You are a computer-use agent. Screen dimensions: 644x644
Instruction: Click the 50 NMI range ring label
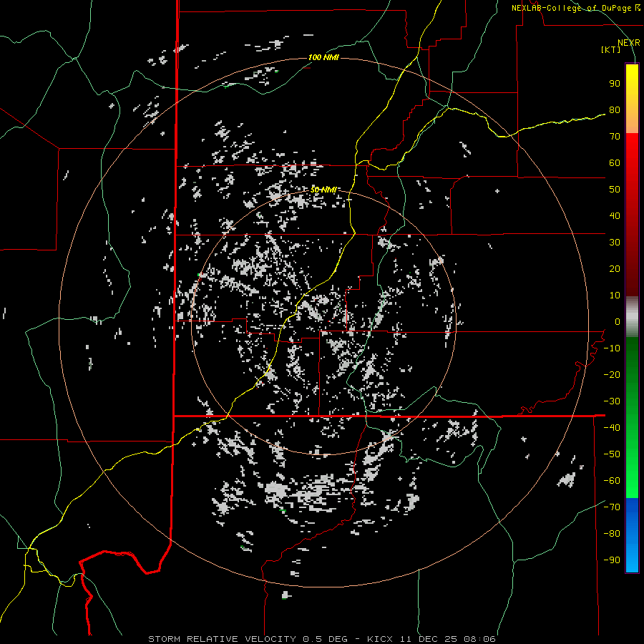[x=323, y=190]
